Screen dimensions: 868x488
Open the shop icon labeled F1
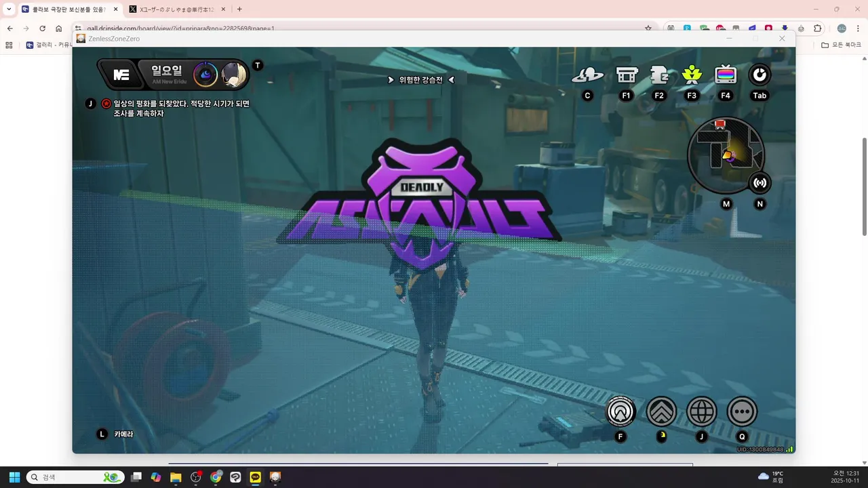(627, 75)
